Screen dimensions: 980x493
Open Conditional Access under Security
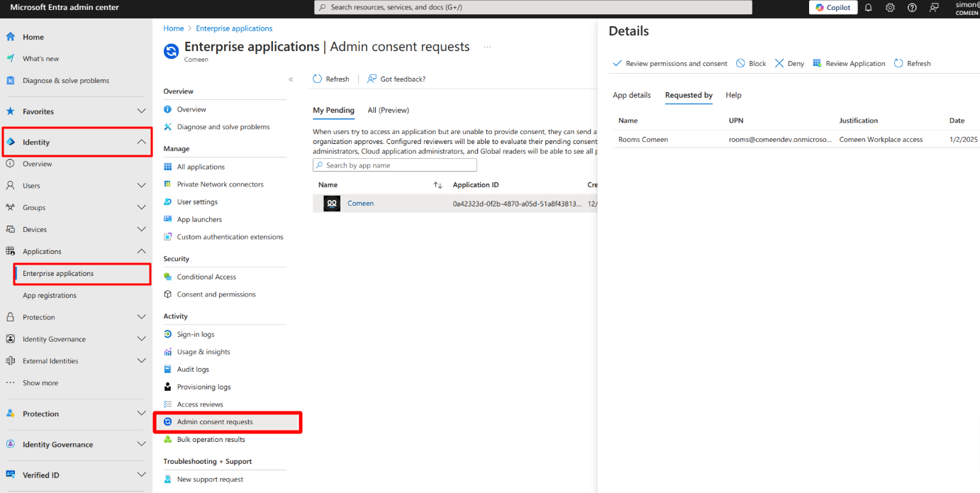(206, 277)
